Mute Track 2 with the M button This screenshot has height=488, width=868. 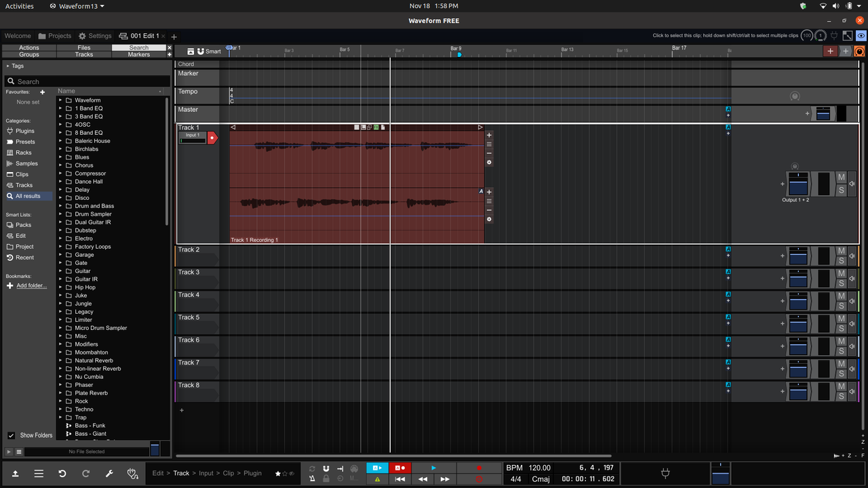pyautogui.click(x=842, y=251)
